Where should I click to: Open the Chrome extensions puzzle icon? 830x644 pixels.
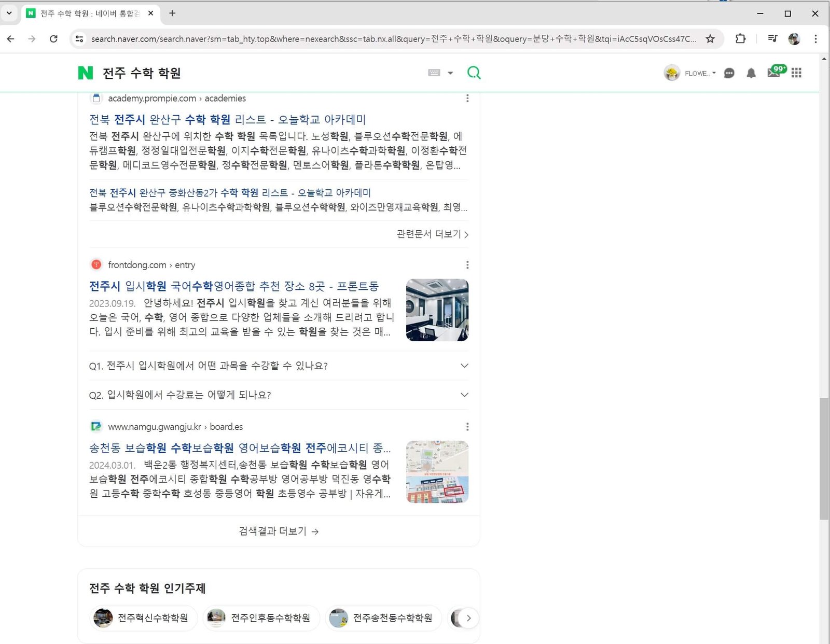[740, 39]
